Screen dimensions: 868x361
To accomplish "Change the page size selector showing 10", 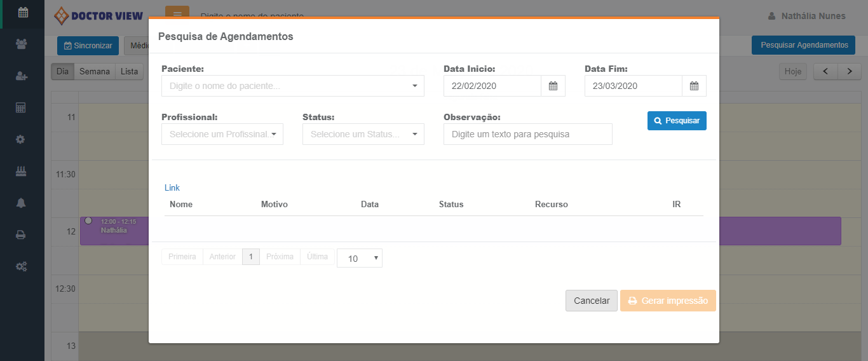I will click(359, 258).
